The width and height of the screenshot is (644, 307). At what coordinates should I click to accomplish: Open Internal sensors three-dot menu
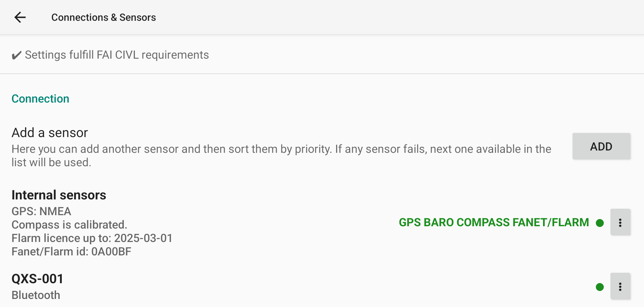click(620, 223)
